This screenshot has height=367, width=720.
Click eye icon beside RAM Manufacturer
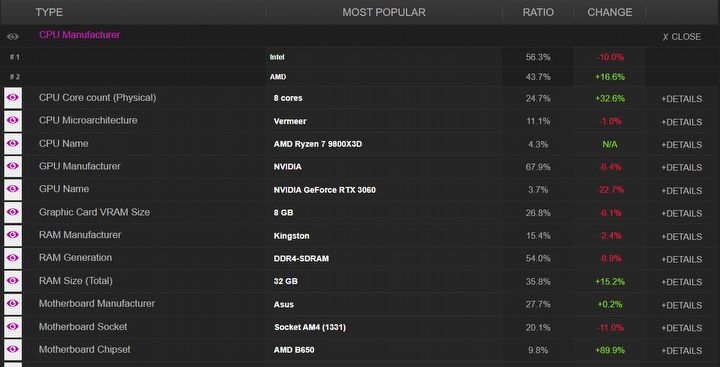[x=13, y=235]
